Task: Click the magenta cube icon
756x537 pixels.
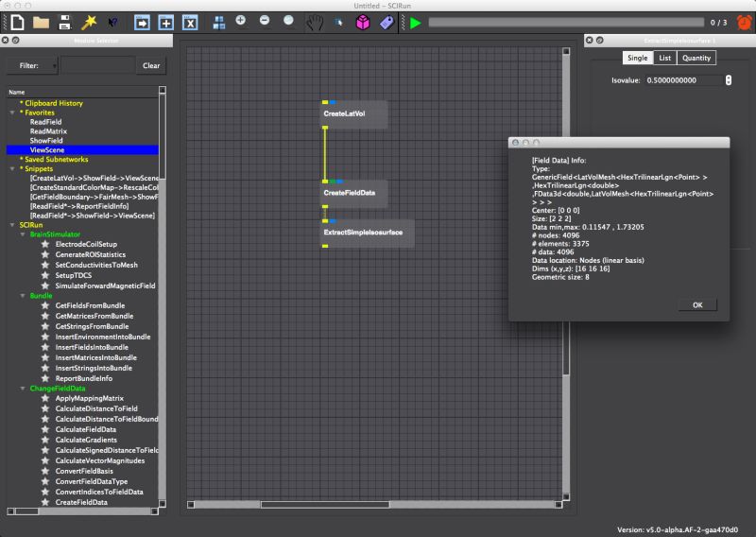Action: coord(363,22)
